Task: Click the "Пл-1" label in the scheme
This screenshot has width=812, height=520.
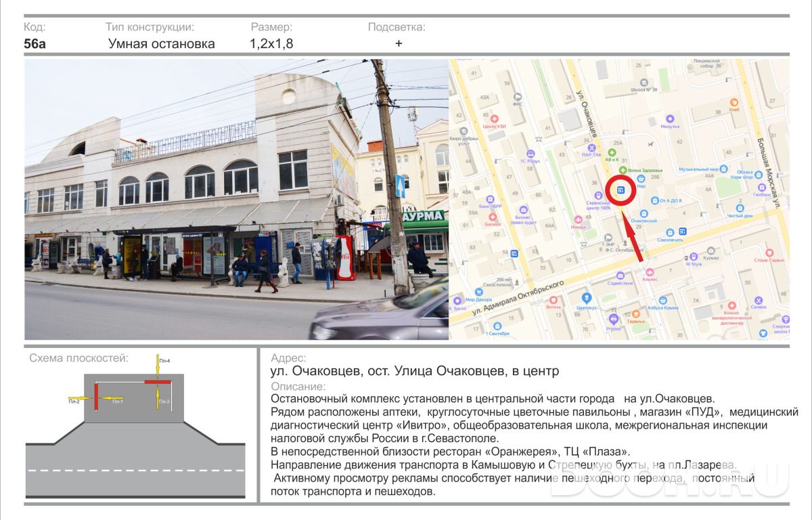Action: point(117,402)
